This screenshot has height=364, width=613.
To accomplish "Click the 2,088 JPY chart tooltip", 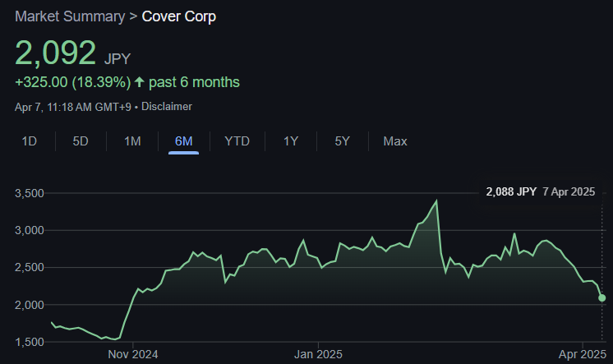I will [540, 191].
